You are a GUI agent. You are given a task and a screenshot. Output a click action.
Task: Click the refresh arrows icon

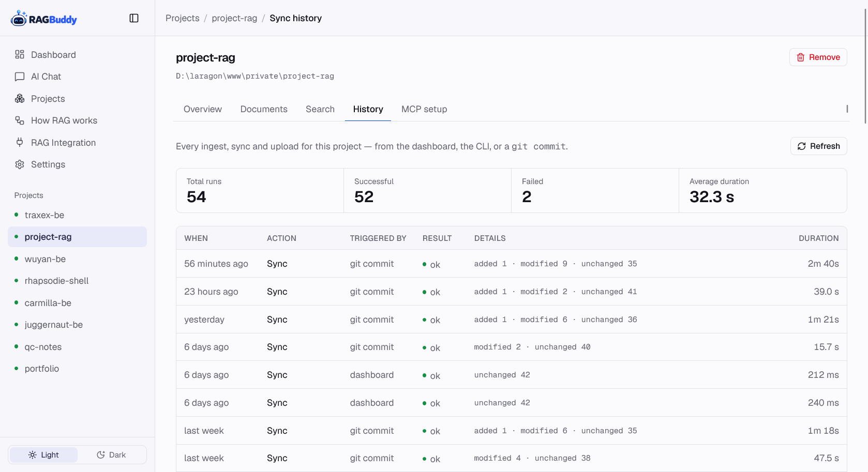click(802, 146)
